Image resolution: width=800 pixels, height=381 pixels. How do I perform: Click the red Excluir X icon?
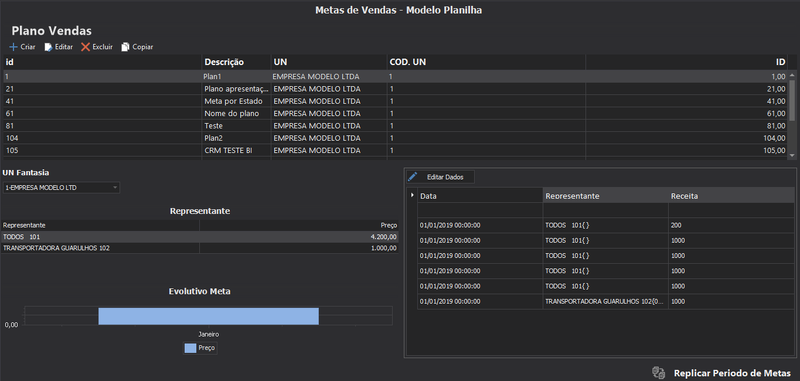coord(85,47)
